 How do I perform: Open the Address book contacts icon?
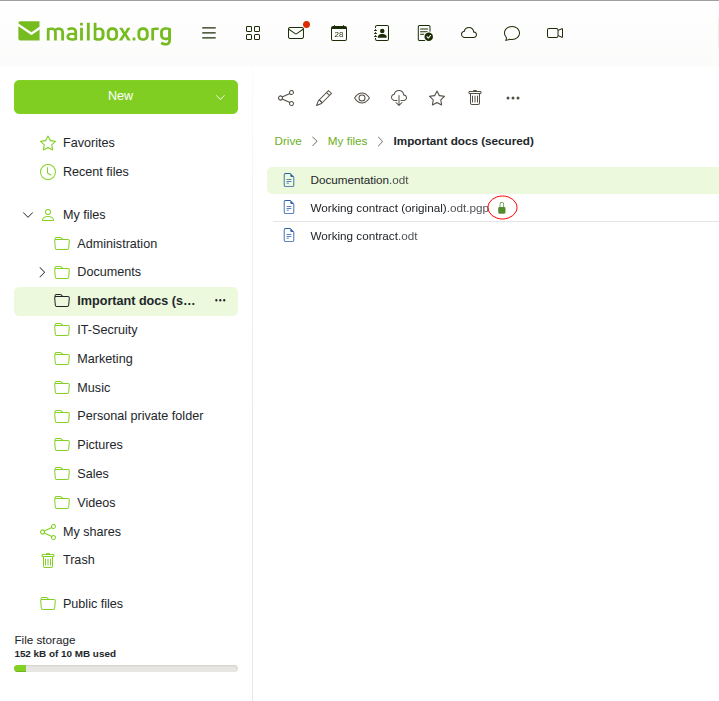[x=382, y=33]
